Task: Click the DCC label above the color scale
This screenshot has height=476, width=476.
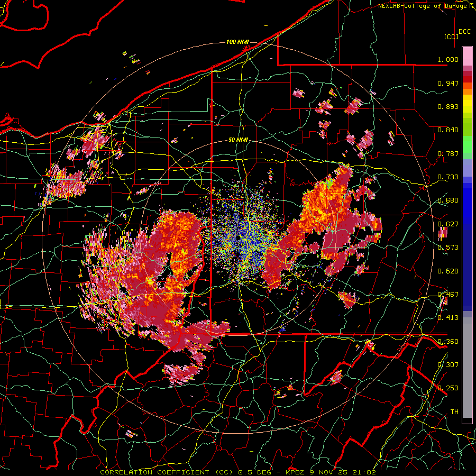Action: point(464,32)
